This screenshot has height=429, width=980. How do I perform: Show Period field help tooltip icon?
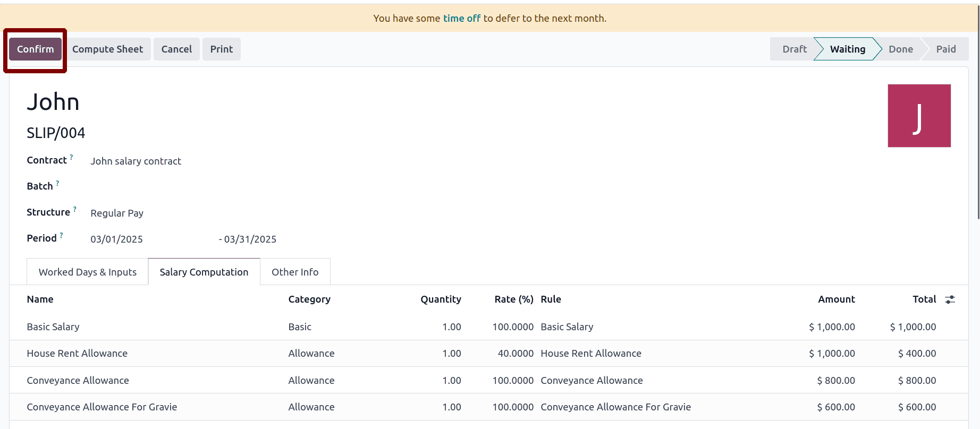coord(61,235)
